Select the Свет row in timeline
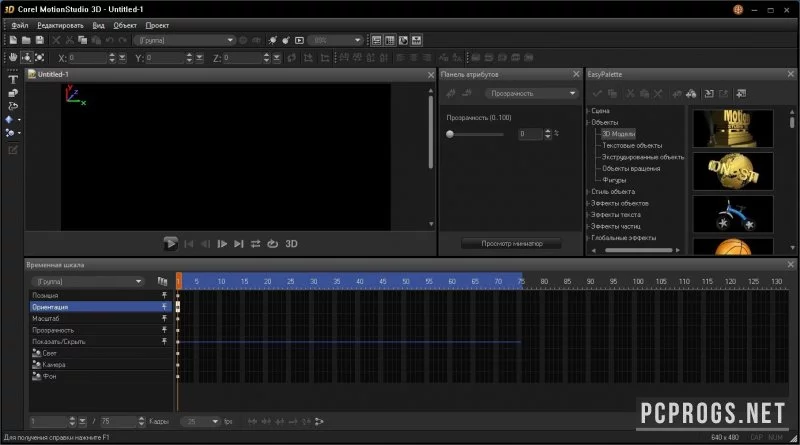This screenshot has width=800, height=445. click(x=101, y=353)
